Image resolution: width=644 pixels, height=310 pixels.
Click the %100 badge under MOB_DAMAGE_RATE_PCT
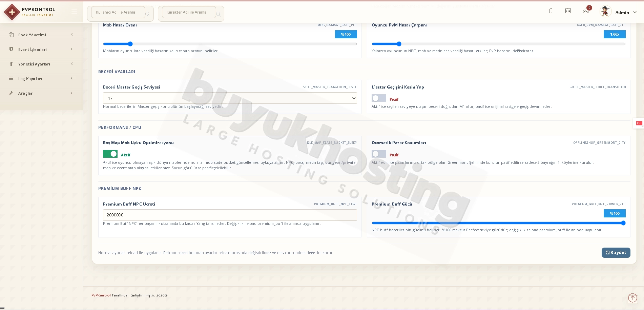(346, 34)
